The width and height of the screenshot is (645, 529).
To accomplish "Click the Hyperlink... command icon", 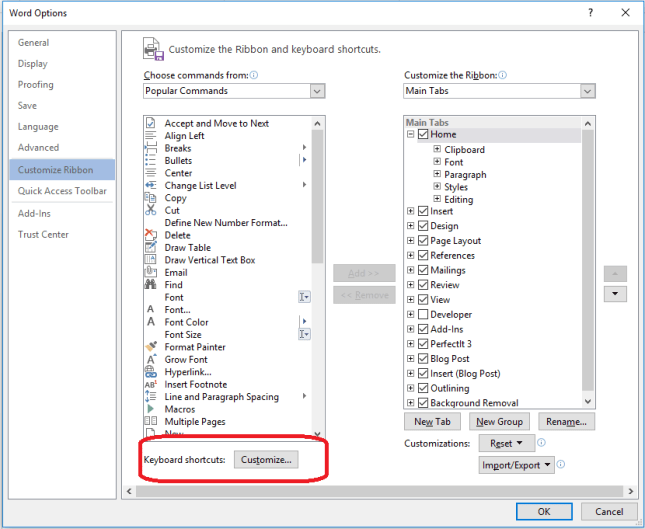I will pyautogui.click(x=151, y=371).
